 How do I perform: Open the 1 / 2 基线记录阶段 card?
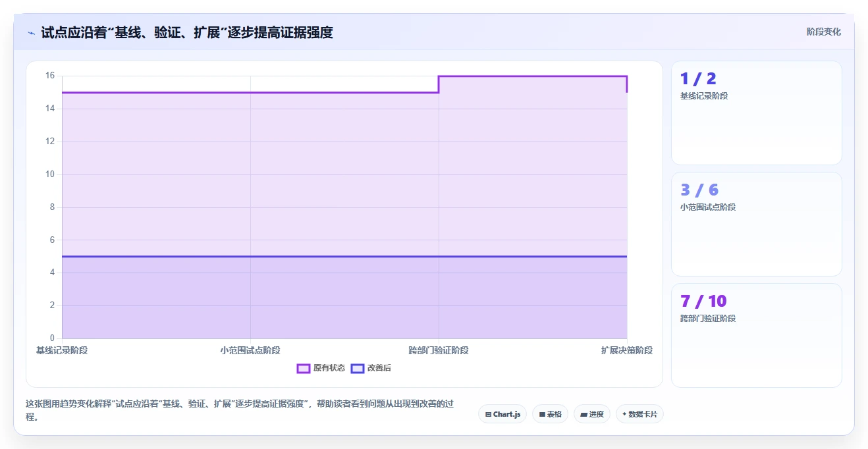(756, 113)
